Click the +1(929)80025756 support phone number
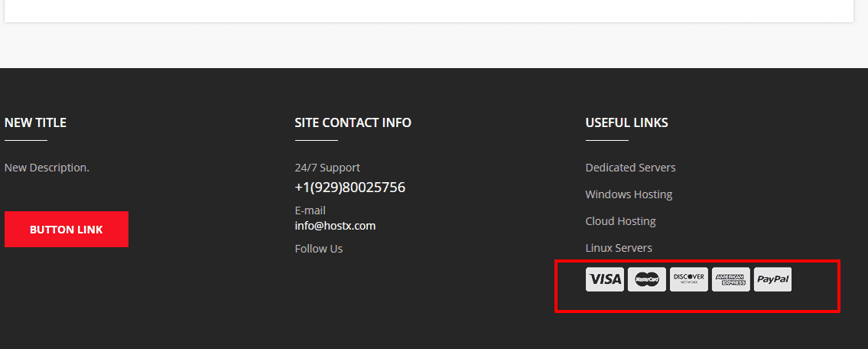 (x=349, y=188)
